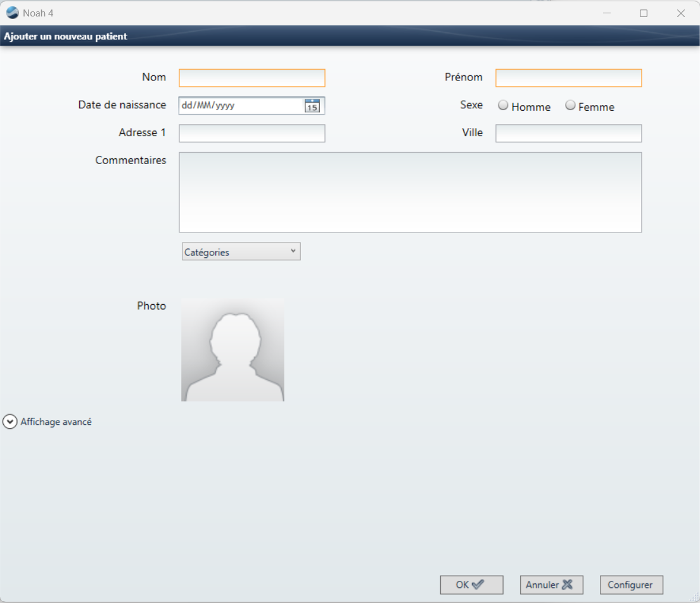Select the Femme radio button
The width and height of the screenshot is (700, 603).
click(570, 105)
